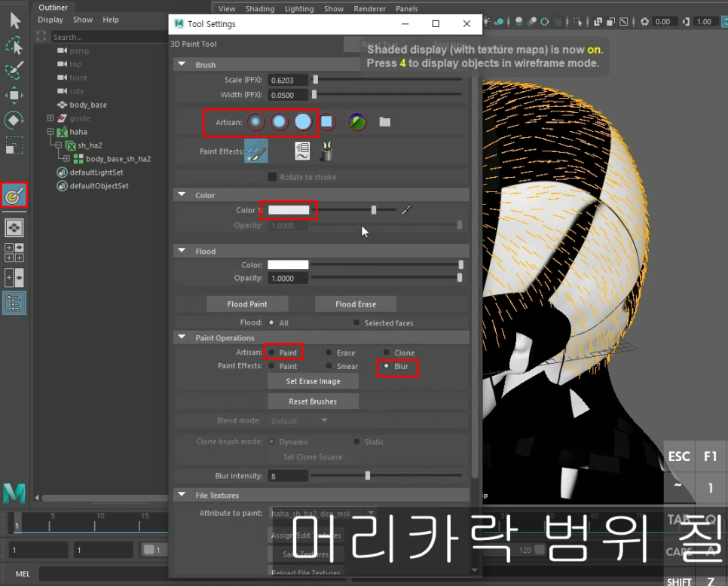Viewport: 728px width, 586px height.
Task: Open viewport Panels menu
Action: coord(407,9)
